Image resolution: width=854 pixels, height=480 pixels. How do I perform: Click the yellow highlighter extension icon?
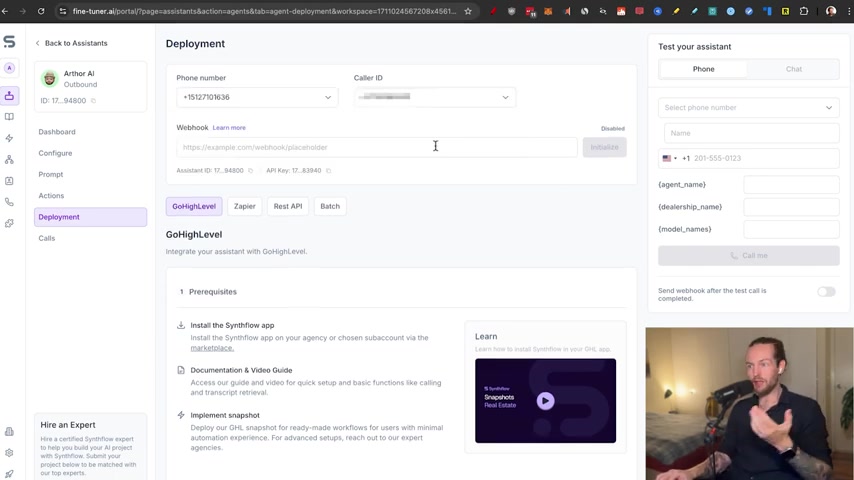[676, 11]
